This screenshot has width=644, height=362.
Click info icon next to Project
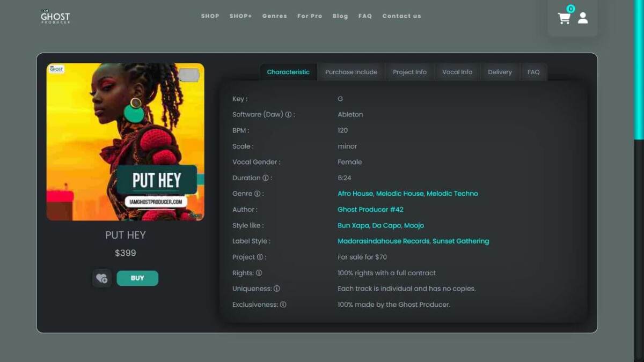point(260,257)
